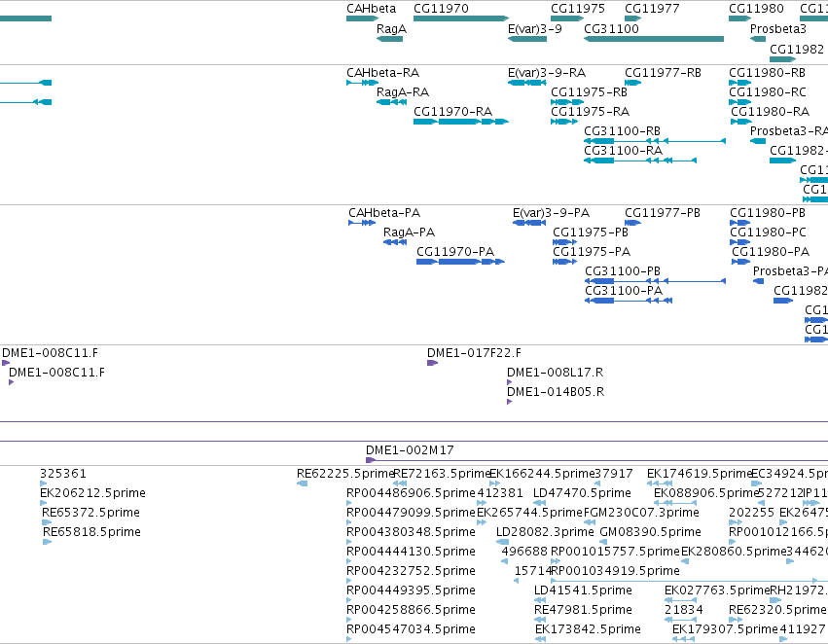Click the Prosbeta3 gene label
The image size is (828, 644).
[777, 28]
